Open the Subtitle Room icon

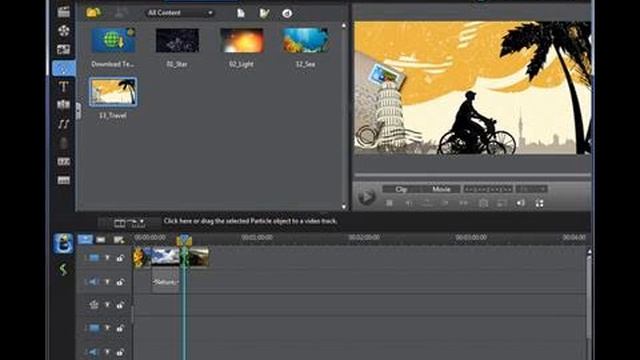[63, 180]
